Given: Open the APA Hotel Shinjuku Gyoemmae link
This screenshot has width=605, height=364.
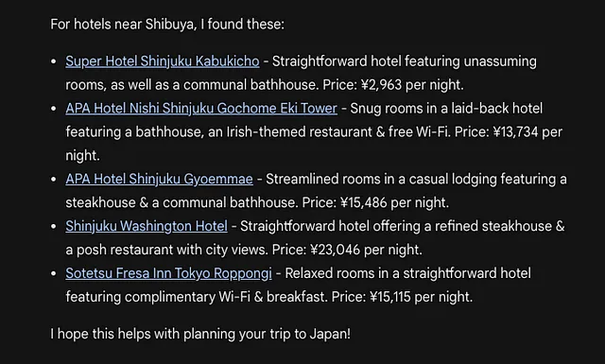Looking at the screenshot, I should coord(160,179).
